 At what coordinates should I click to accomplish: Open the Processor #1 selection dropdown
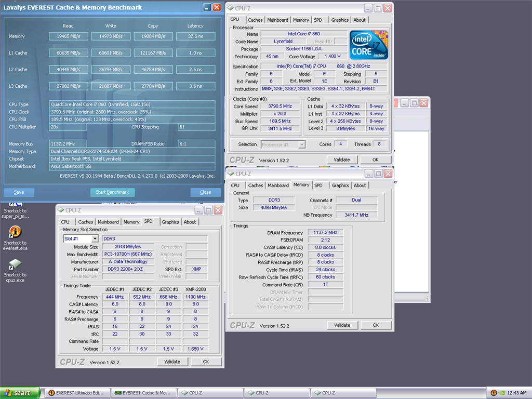point(302,144)
